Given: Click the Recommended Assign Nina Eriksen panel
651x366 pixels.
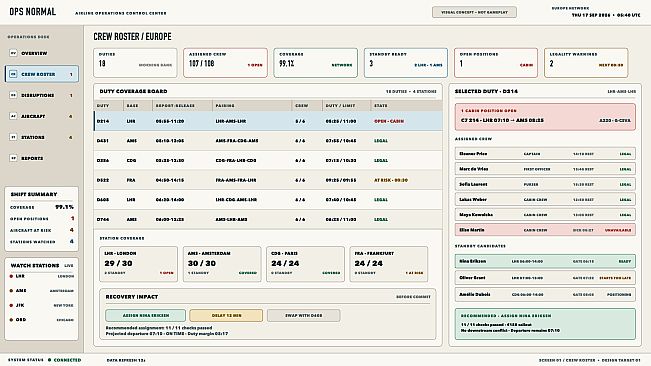Looking at the screenshot, I should click(x=545, y=324).
